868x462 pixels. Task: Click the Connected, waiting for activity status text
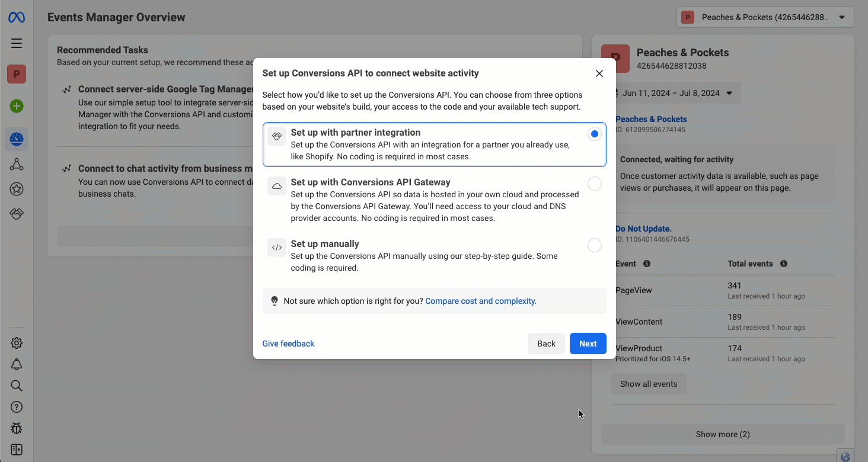coord(676,159)
